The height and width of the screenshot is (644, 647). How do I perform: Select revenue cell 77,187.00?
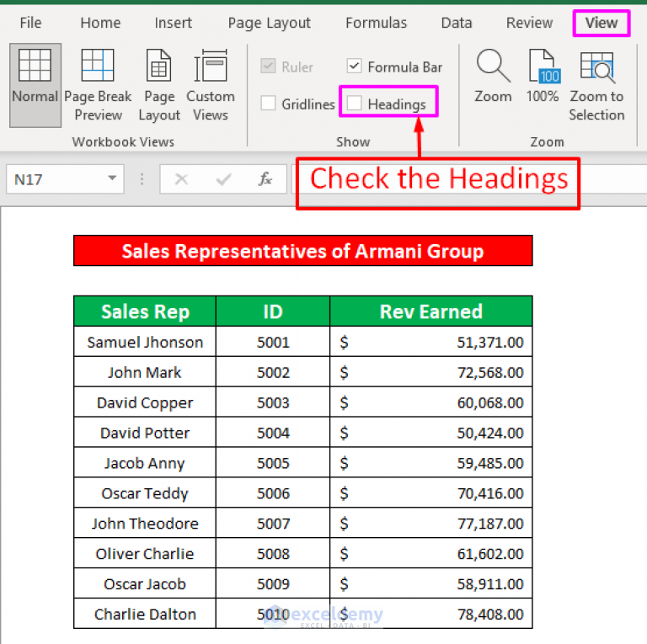pyautogui.click(x=431, y=524)
